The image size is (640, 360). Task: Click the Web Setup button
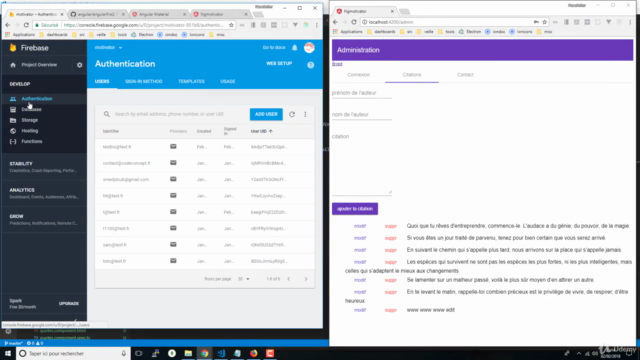click(x=279, y=64)
